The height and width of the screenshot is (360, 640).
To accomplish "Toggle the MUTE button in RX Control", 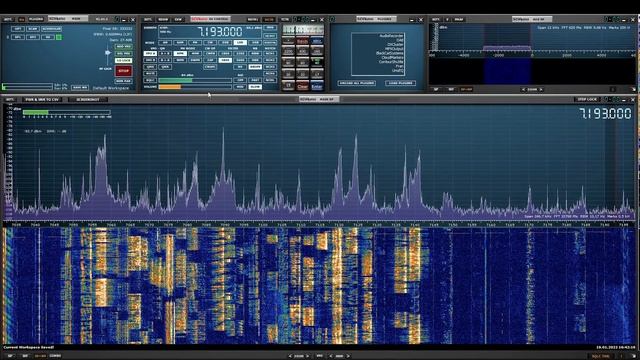I will pos(150,73).
